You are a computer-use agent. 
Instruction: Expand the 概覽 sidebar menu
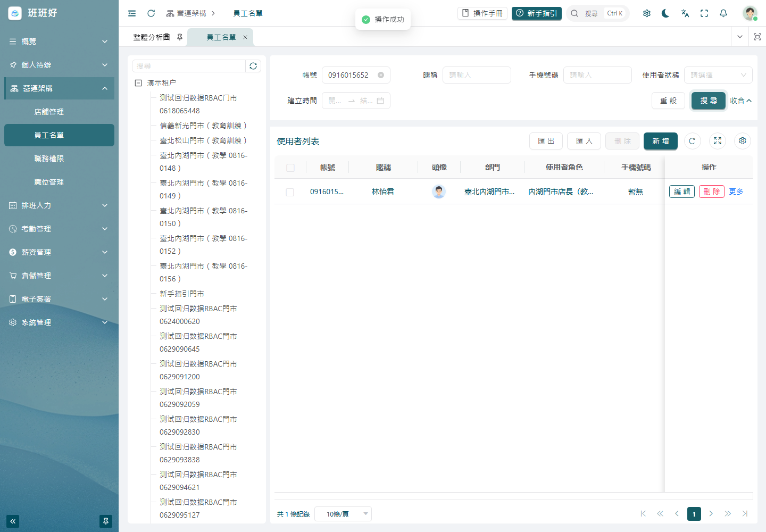[x=59, y=41]
